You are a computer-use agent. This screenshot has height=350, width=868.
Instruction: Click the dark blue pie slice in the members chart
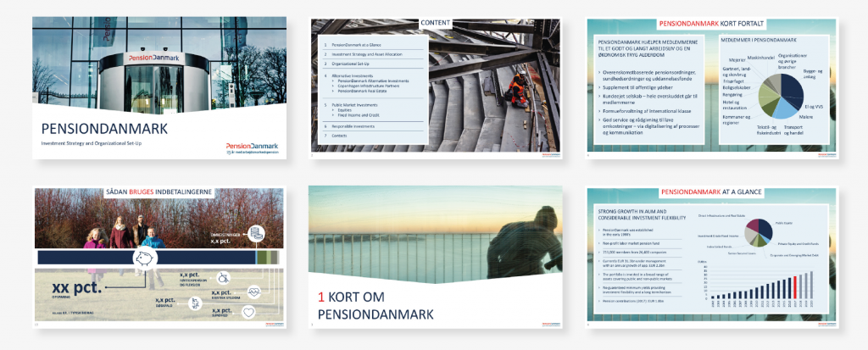pos(792,92)
